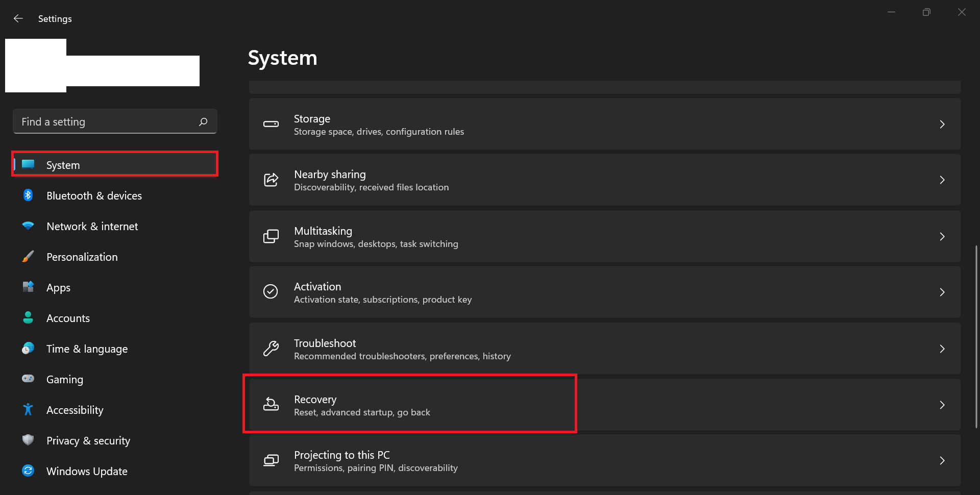Image resolution: width=980 pixels, height=495 pixels.
Task: Click the Nearby sharing icon
Action: tap(271, 180)
